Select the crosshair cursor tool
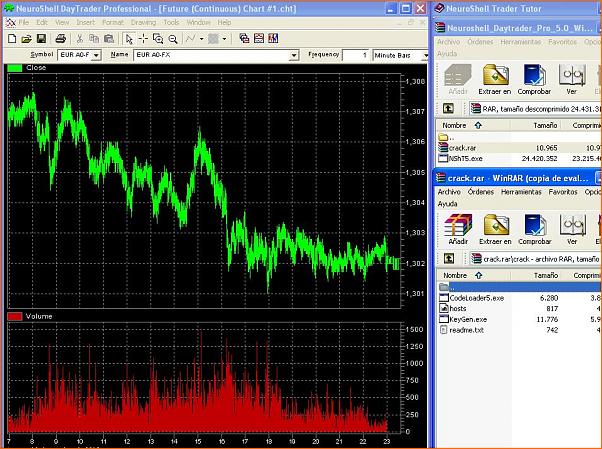This screenshot has width=602, height=449. coord(143,38)
